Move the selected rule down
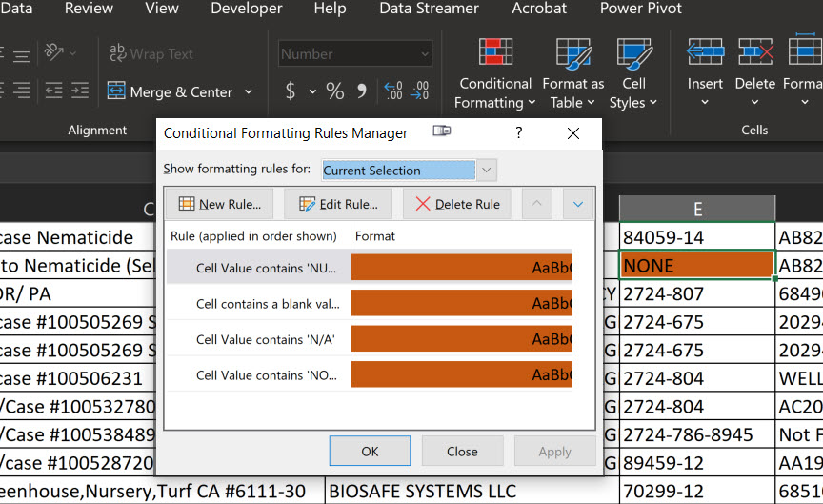 pos(578,204)
